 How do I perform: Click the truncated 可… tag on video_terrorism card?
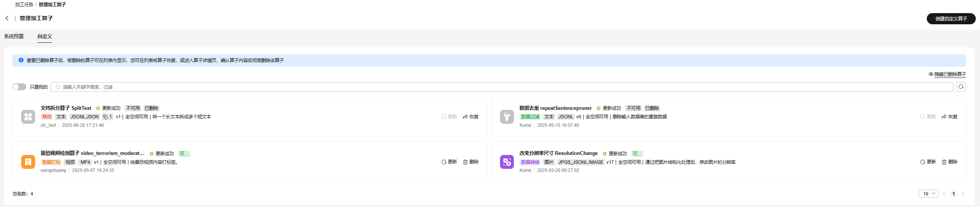[184, 154]
